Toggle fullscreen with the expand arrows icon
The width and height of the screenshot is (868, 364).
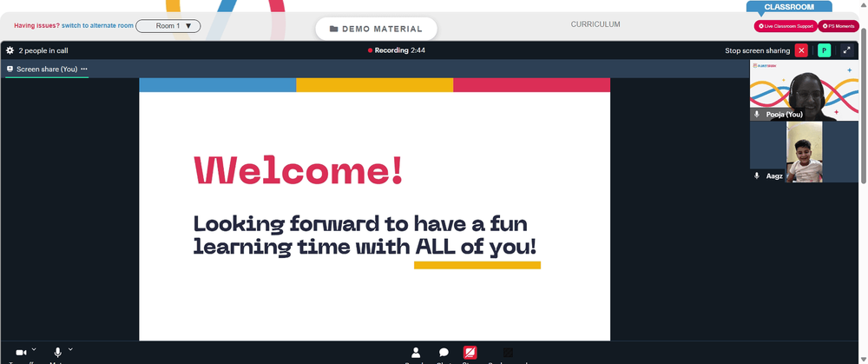tap(846, 50)
